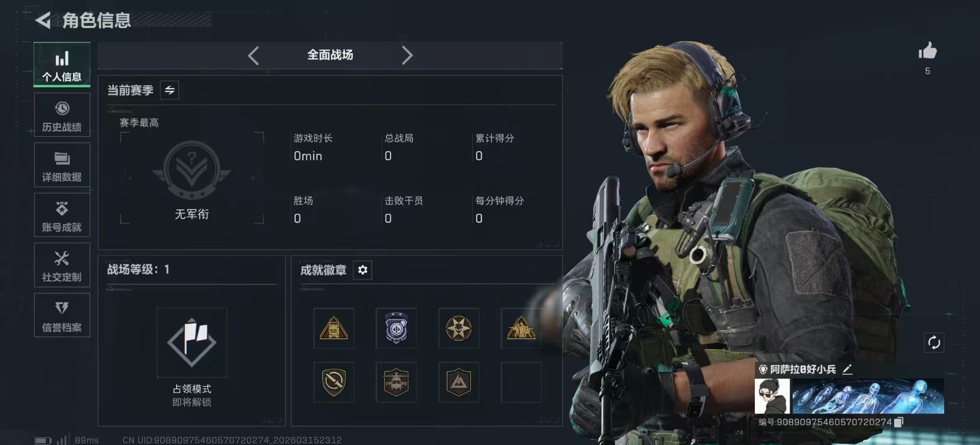Rotate character with the refresh icon
This screenshot has width=980, height=445.
click(934, 342)
